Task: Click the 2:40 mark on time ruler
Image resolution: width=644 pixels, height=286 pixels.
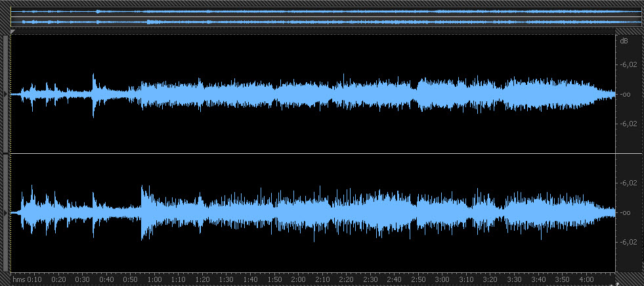Action: (x=395, y=279)
